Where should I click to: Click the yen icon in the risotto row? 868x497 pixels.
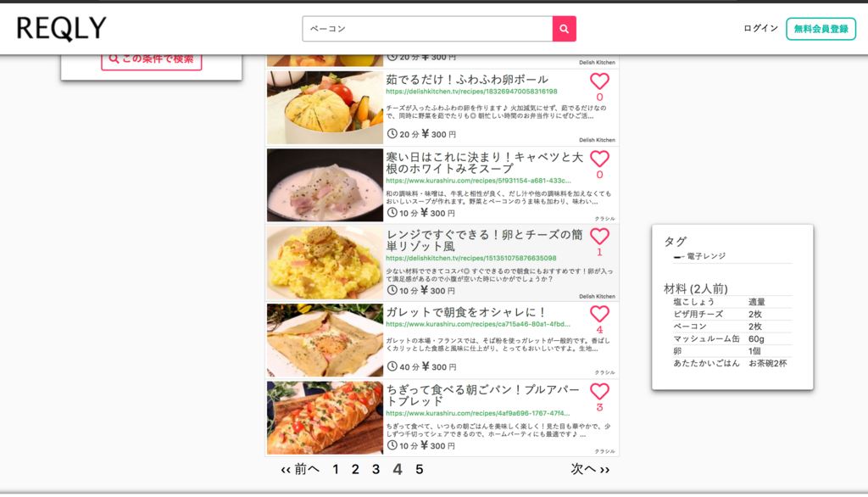426,290
